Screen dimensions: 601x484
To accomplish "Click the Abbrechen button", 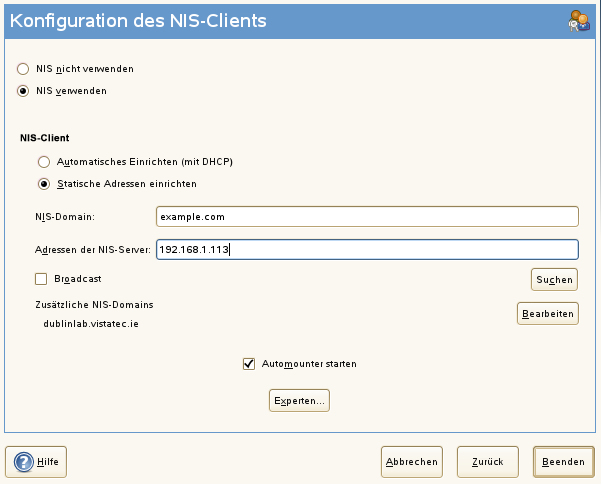I will 411,461.
